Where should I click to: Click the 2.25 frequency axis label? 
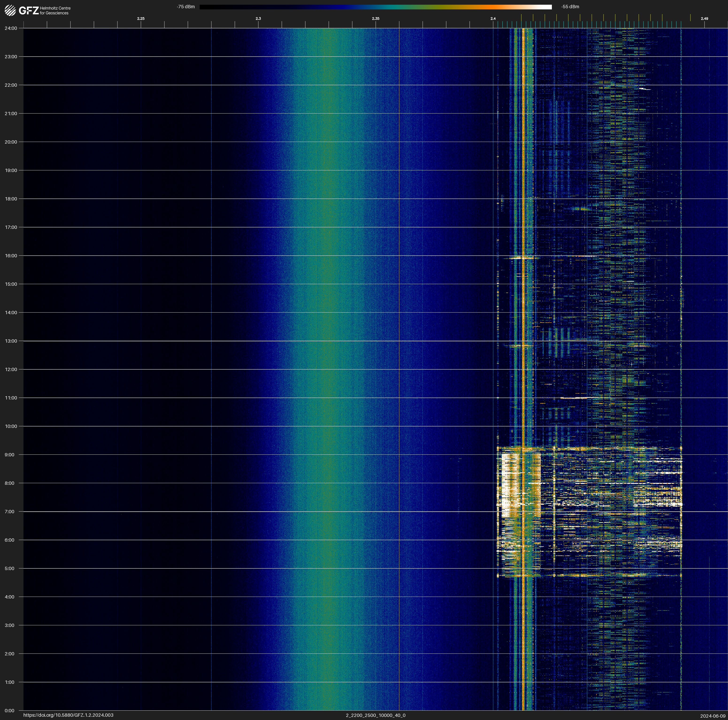[140, 19]
